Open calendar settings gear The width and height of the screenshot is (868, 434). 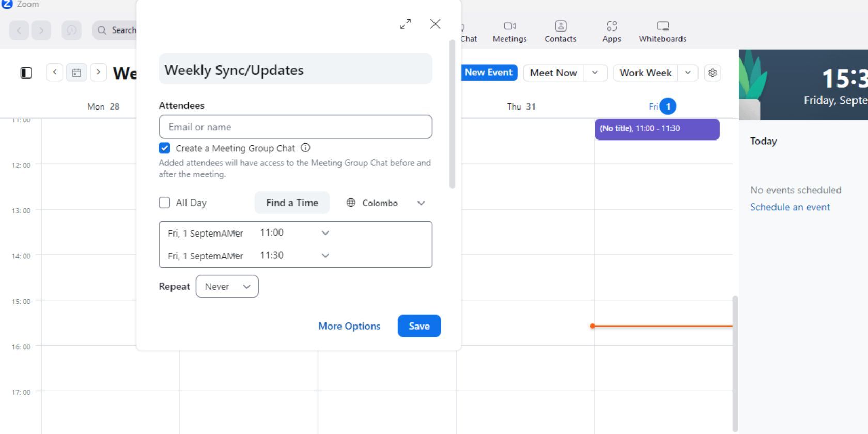pyautogui.click(x=712, y=73)
